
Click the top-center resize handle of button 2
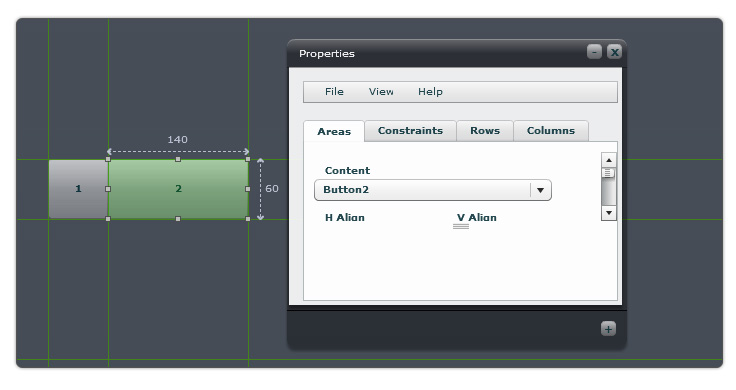[x=178, y=160]
